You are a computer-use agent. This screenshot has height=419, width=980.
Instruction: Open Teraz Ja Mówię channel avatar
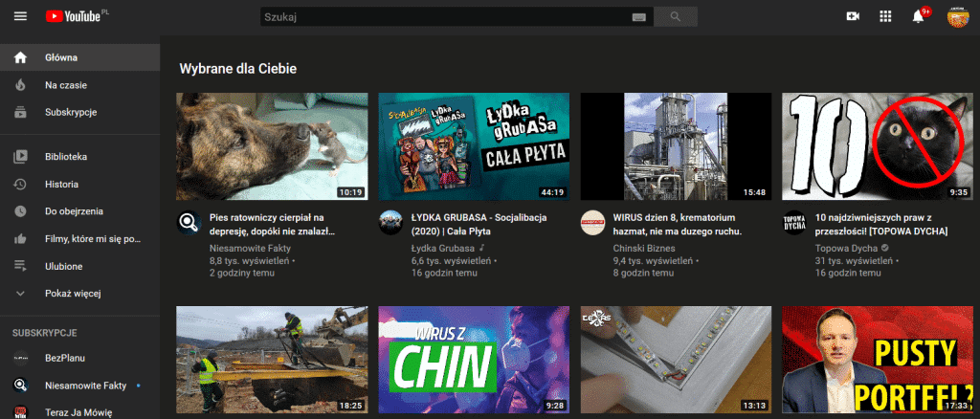pyautogui.click(x=21, y=412)
